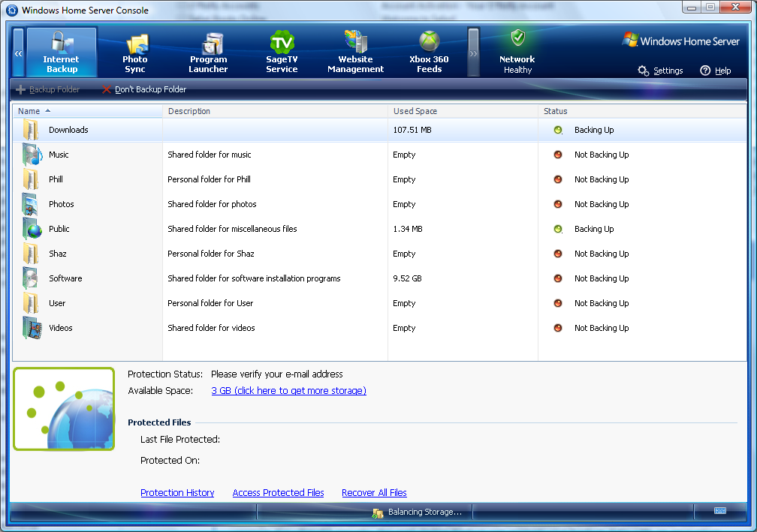Click the red status dot for Photos
Screen dimensions: 757x532
click(558, 204)
